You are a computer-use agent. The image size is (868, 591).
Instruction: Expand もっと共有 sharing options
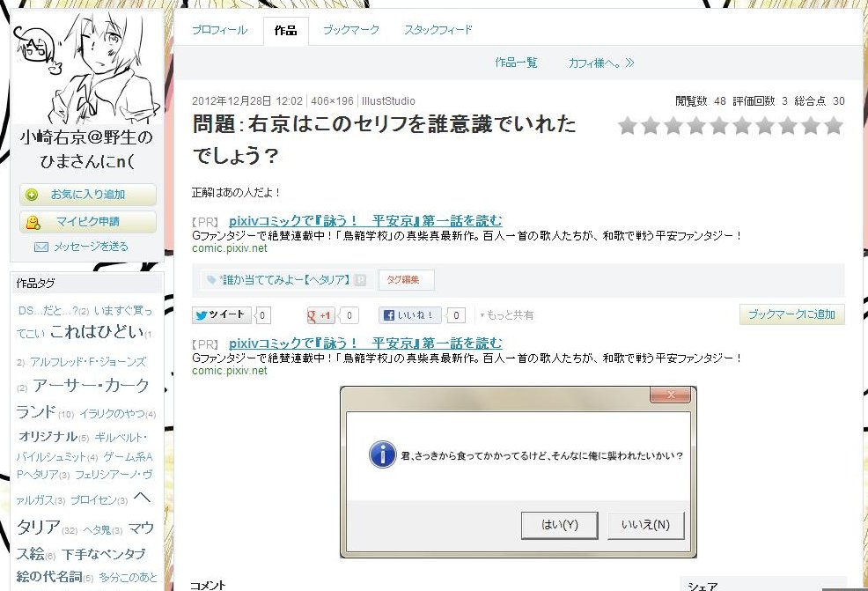(506, 315)
